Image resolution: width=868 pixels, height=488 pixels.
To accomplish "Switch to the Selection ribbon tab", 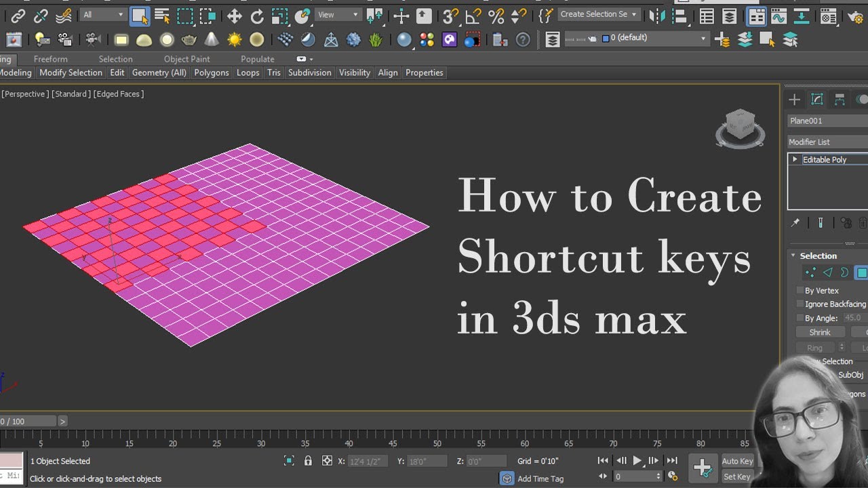I will [116, 59].
